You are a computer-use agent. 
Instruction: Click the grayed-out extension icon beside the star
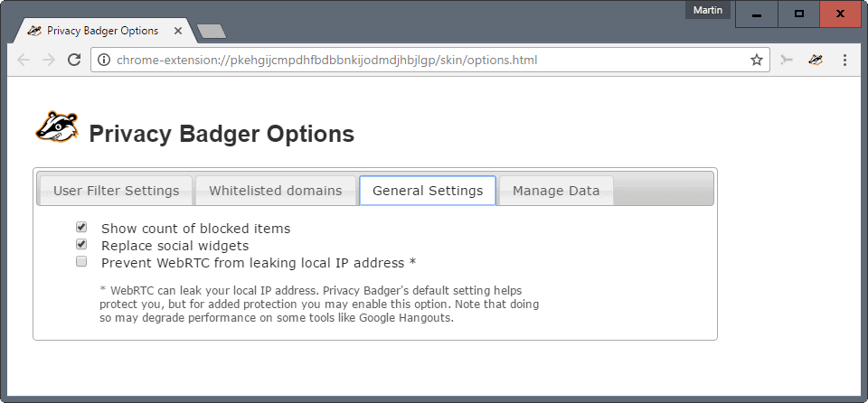(x=787, y=60)
